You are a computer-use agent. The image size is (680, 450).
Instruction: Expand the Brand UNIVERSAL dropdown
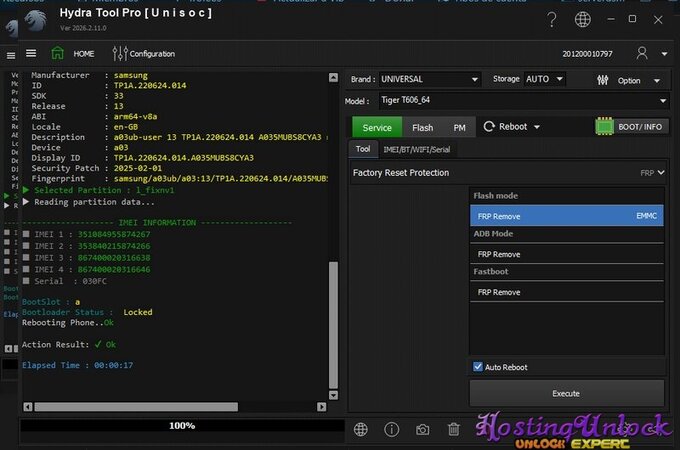click(430, 79)
